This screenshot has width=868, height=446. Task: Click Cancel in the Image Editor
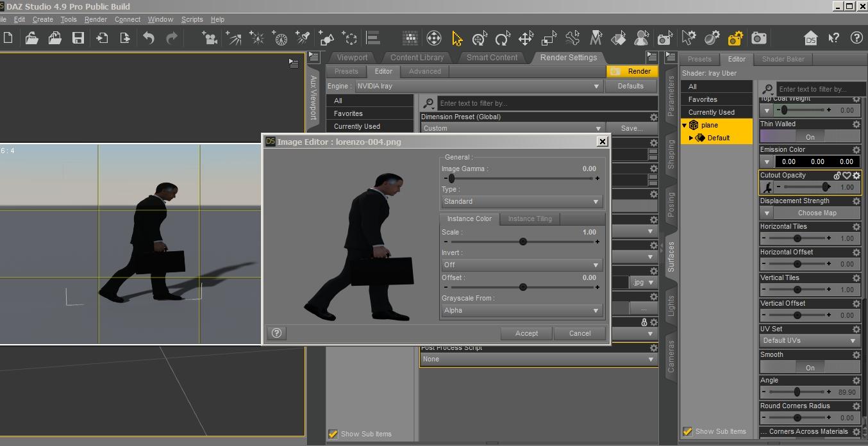click(580, 333)
